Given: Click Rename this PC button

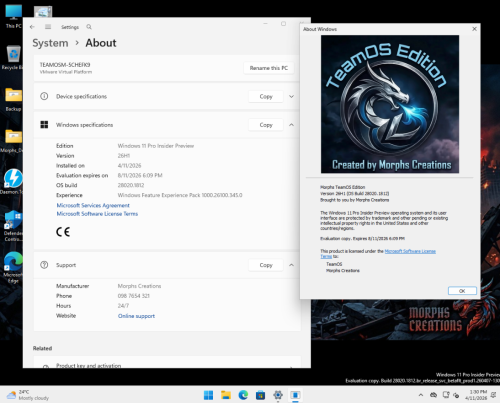Looking at the screenshot, I should (269, 68).
